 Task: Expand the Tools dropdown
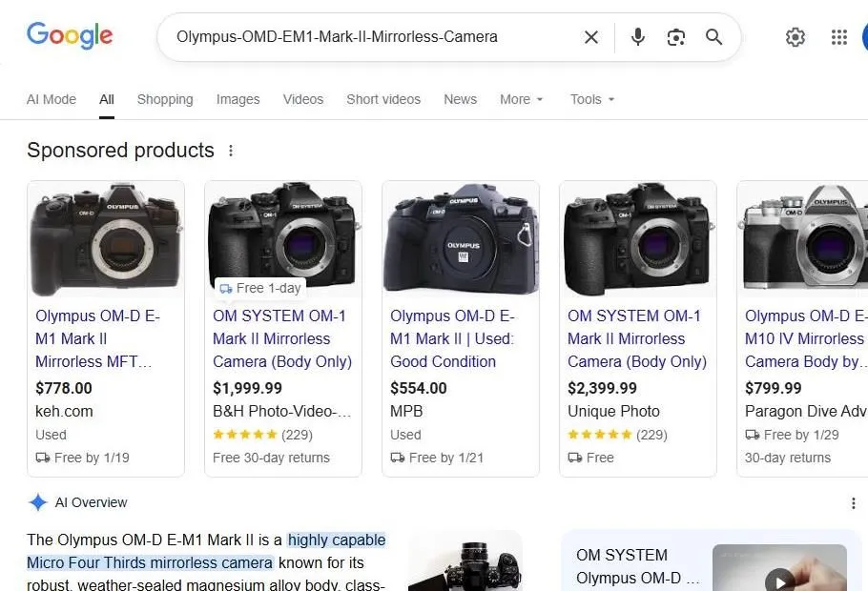pyautogui.click(x=592, y=99)
